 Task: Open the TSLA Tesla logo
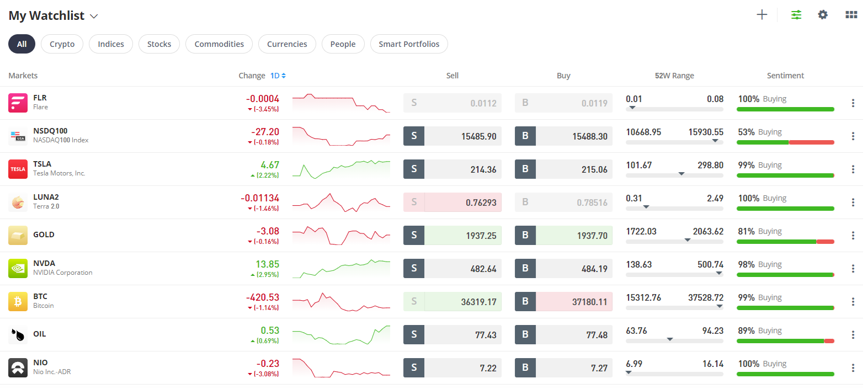pos(18,169)
